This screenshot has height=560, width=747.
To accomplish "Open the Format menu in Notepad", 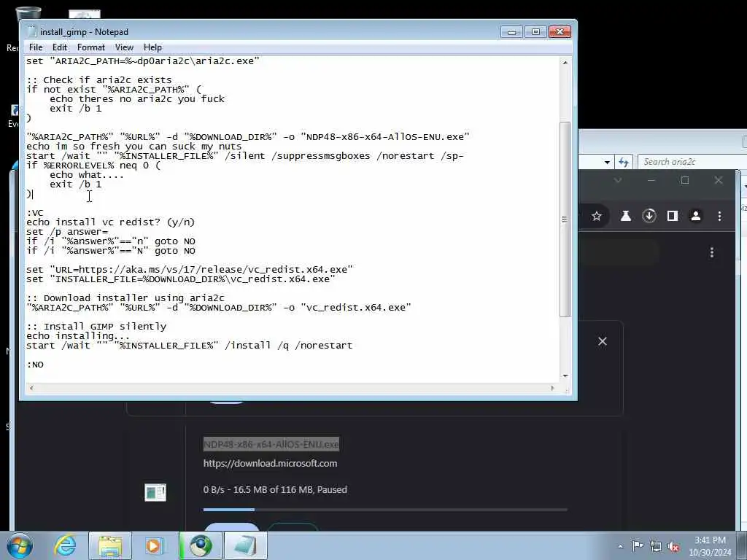I will (x=91, y=47).
